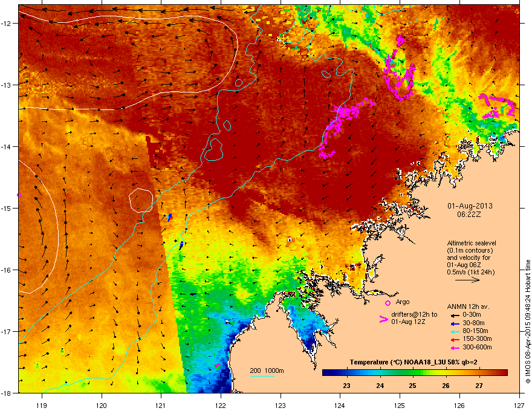Click the "Temperature (°C) NOAA18_L3U 50% ql>=2" title
Screen dimensions: 532x411
414,362
